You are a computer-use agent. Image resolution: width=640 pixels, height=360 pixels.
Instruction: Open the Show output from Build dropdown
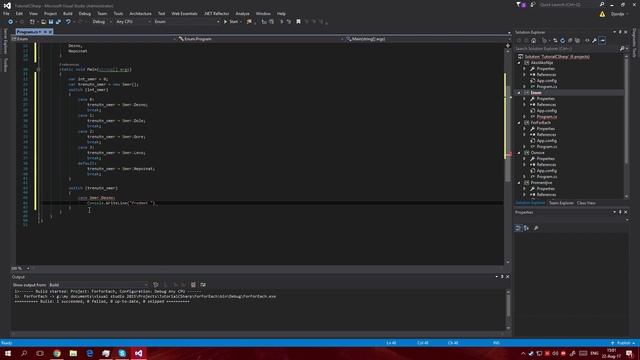(98, 285)
